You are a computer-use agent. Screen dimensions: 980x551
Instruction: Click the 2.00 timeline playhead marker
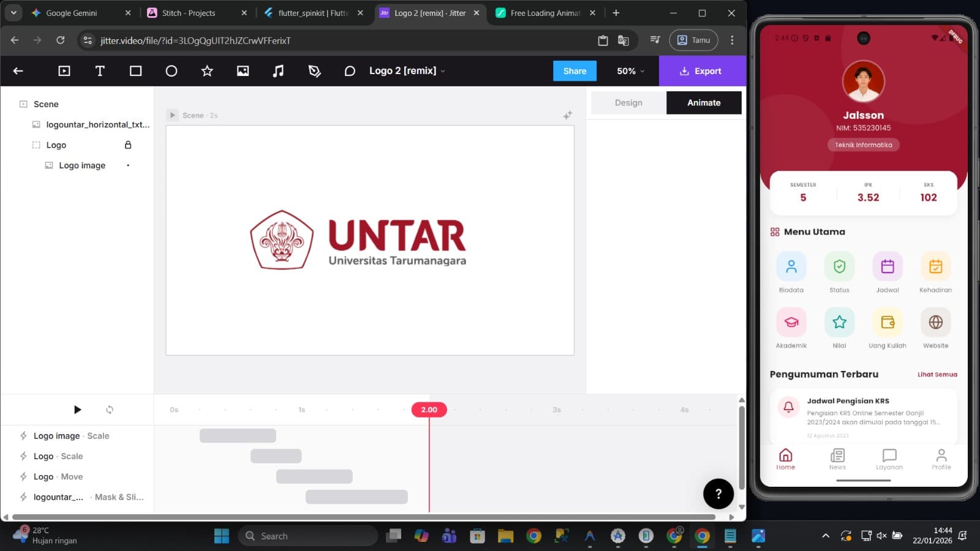pyautogui.click(x=429, y=410)
